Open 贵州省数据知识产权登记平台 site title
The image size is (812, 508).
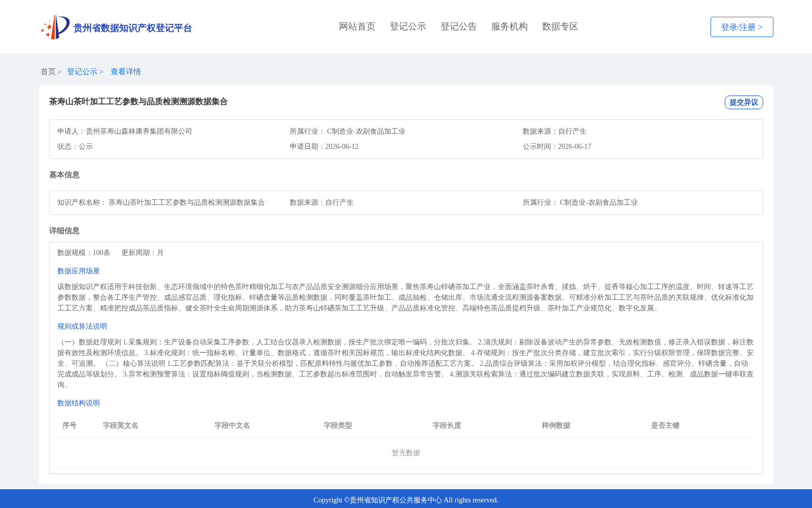[x=132, y=28]
